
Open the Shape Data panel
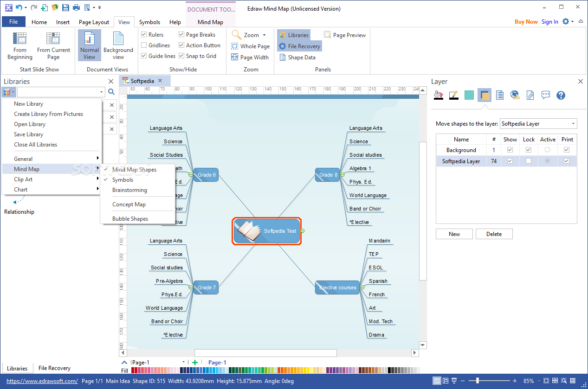tap(297, 57)
